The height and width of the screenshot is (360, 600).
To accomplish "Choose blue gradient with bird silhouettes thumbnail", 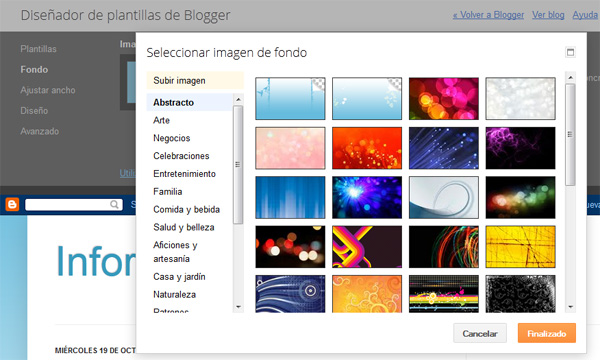I will click(x=290, y=98).
